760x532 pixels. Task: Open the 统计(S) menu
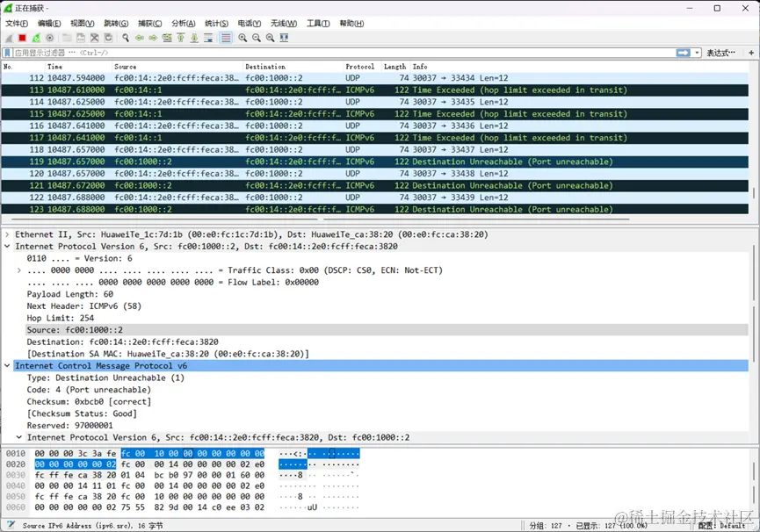pyautogui.click(x=217, y=23)
